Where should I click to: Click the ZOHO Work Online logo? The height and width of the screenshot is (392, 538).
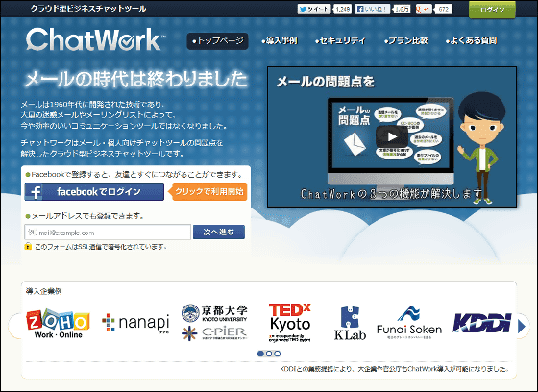click(x=58, y=324)
